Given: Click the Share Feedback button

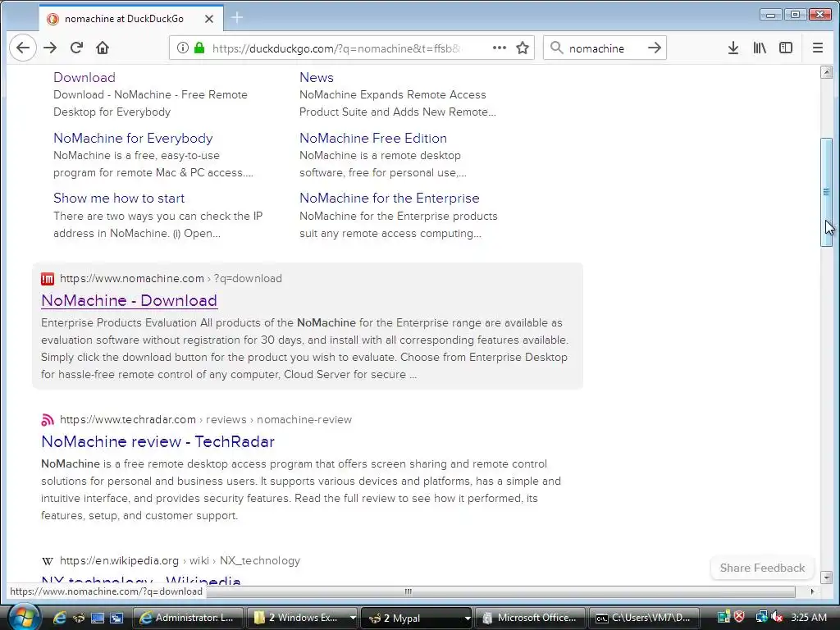Looking at the screenshot, I should tap(762, 568).
